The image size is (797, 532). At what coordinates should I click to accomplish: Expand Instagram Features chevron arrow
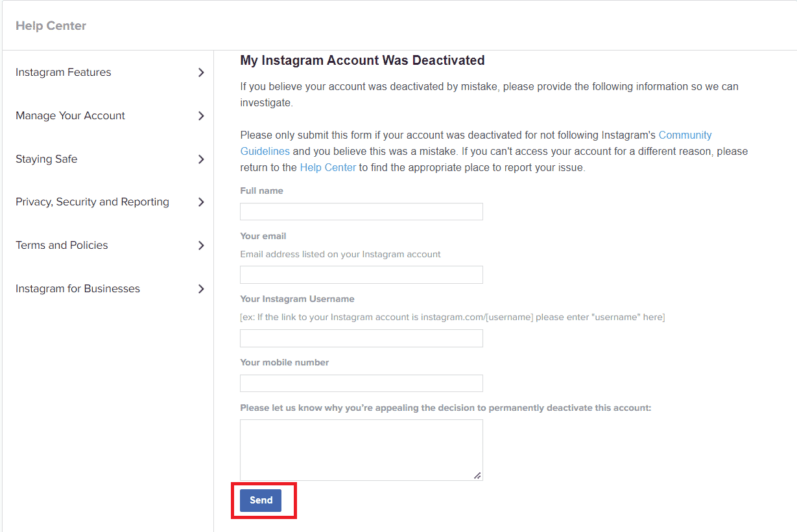[201, 73]
